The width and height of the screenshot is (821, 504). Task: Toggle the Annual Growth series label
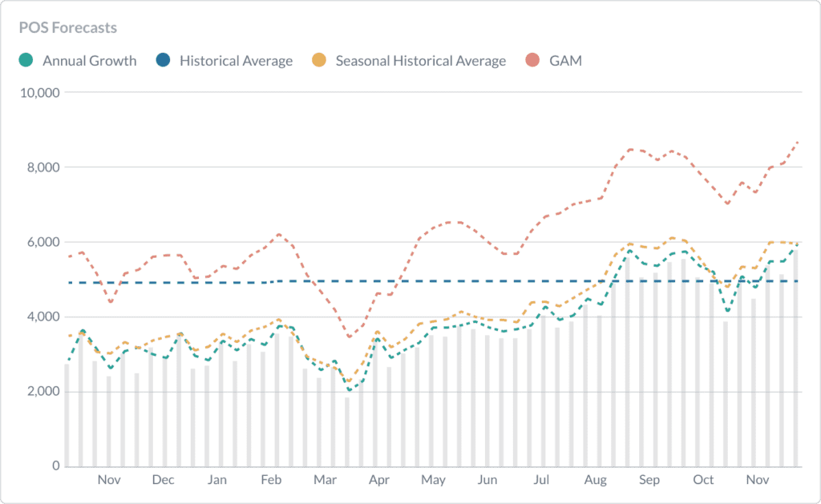[x=89, y=61]
